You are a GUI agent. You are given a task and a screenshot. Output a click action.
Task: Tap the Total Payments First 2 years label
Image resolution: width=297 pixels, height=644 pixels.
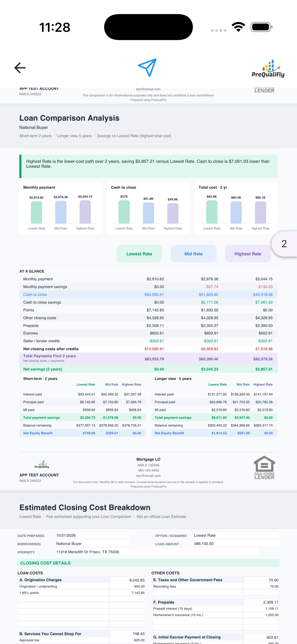coord(49,356)
